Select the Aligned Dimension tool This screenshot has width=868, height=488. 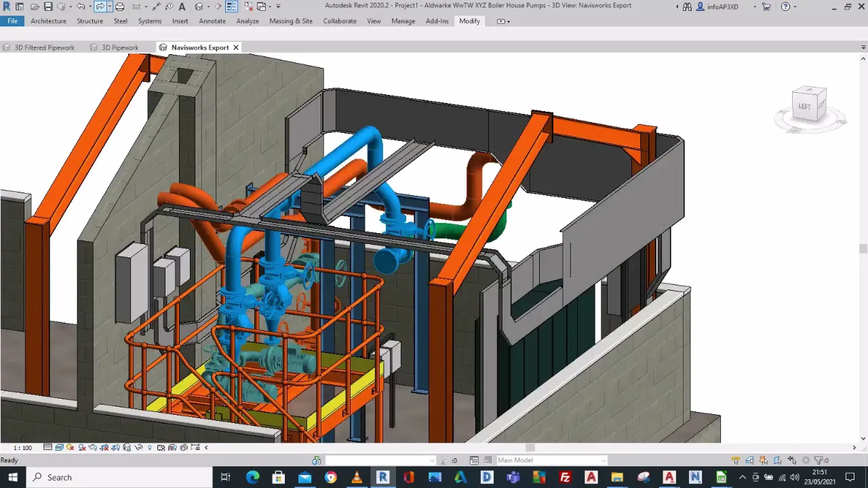pos(156,7)
